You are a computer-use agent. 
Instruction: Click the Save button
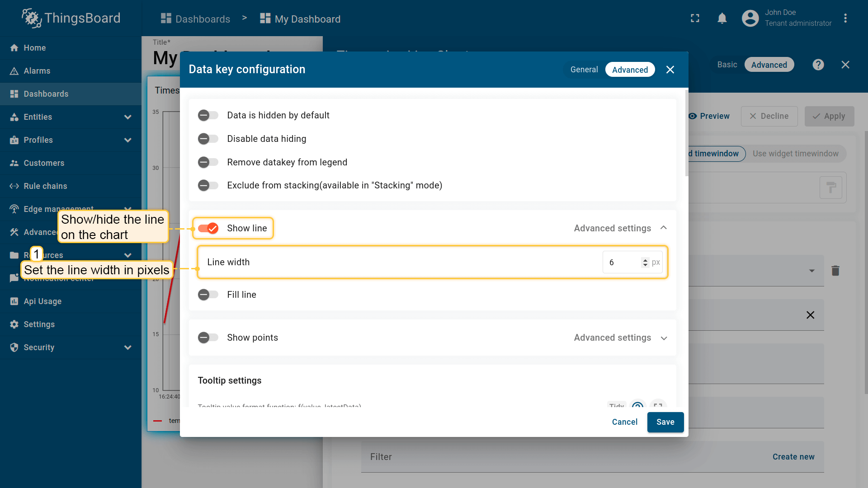(x=665, y=422)
